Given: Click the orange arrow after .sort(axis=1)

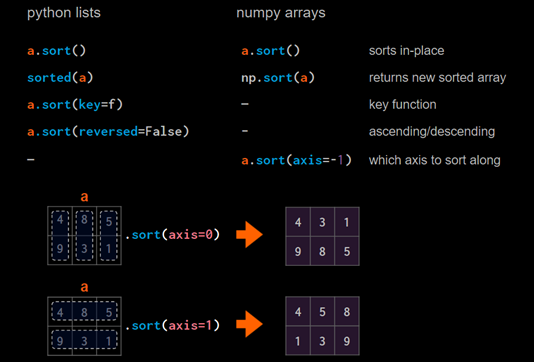Looking at the screenshot, I should click(x=249, y=325).
